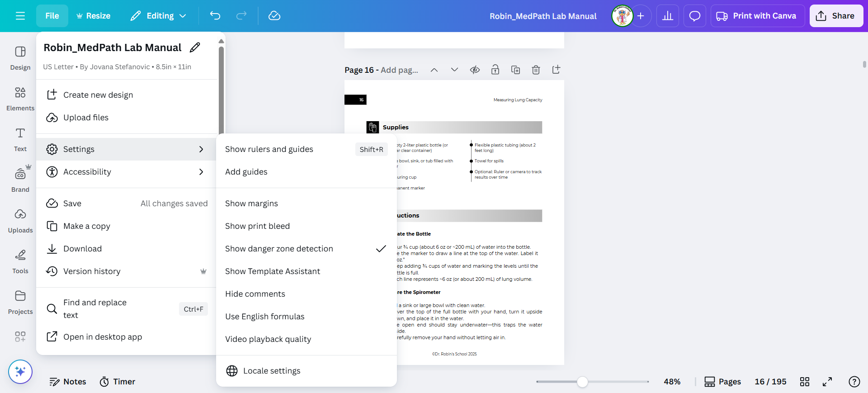
Task: Open the Apps grid icon in sidebar
Action: (x=20, y=336)
